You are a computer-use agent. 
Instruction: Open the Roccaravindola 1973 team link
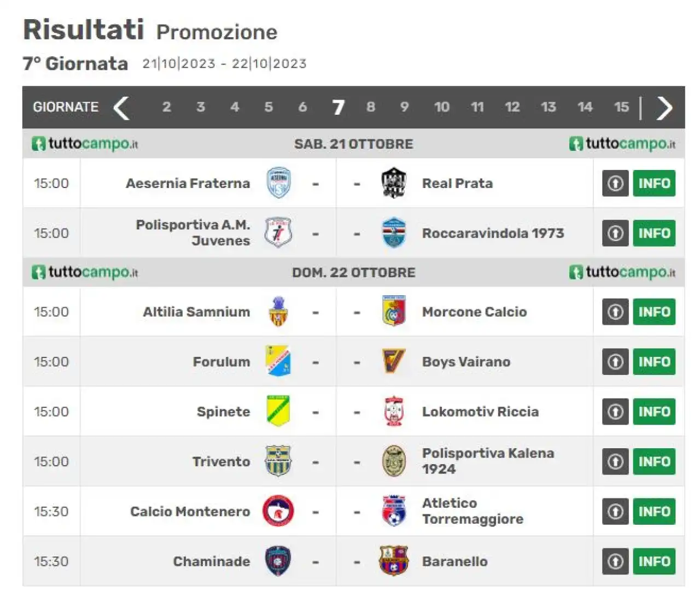[493, 233]
